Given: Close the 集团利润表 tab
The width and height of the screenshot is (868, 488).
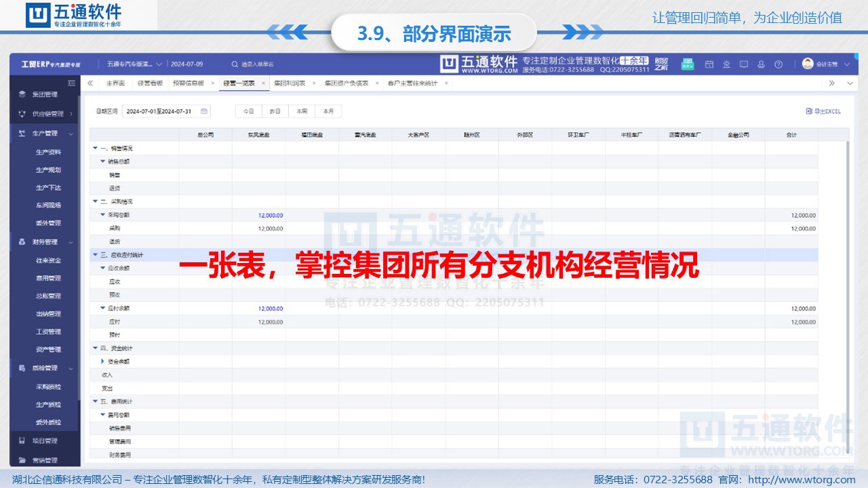Looking at the screenshot, I should coord(313,83).
